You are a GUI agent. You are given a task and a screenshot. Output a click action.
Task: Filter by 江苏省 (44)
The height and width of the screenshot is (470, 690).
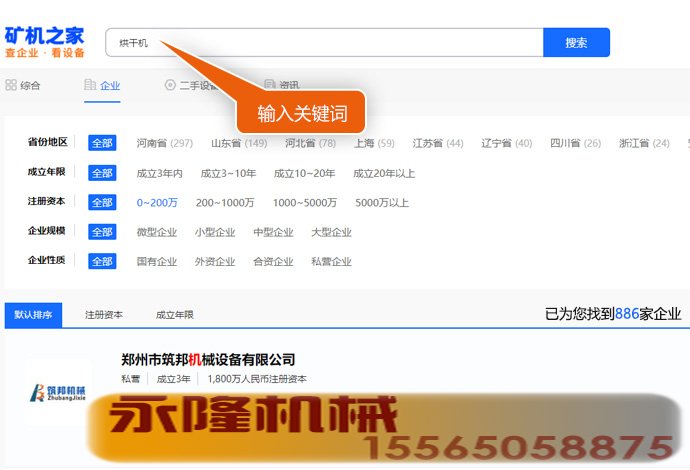pos(438,143)
